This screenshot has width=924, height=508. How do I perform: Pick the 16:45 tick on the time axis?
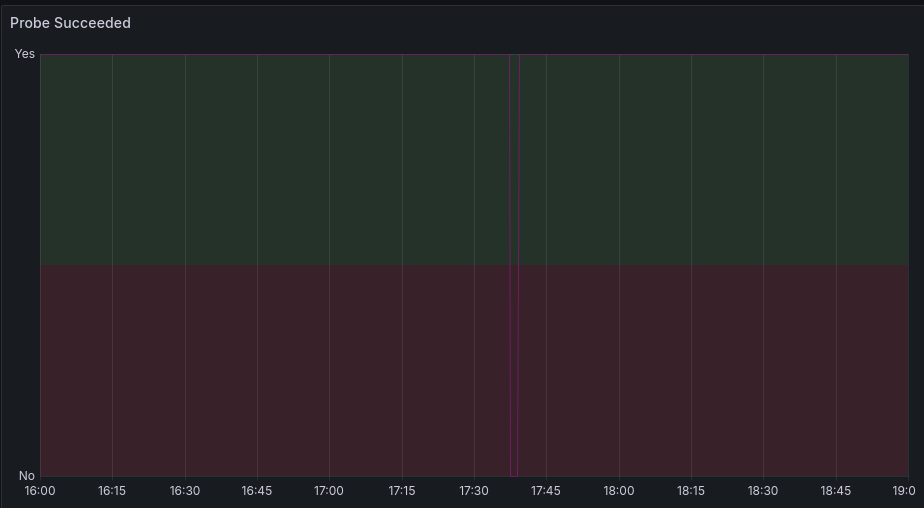[x=257, y=491]
